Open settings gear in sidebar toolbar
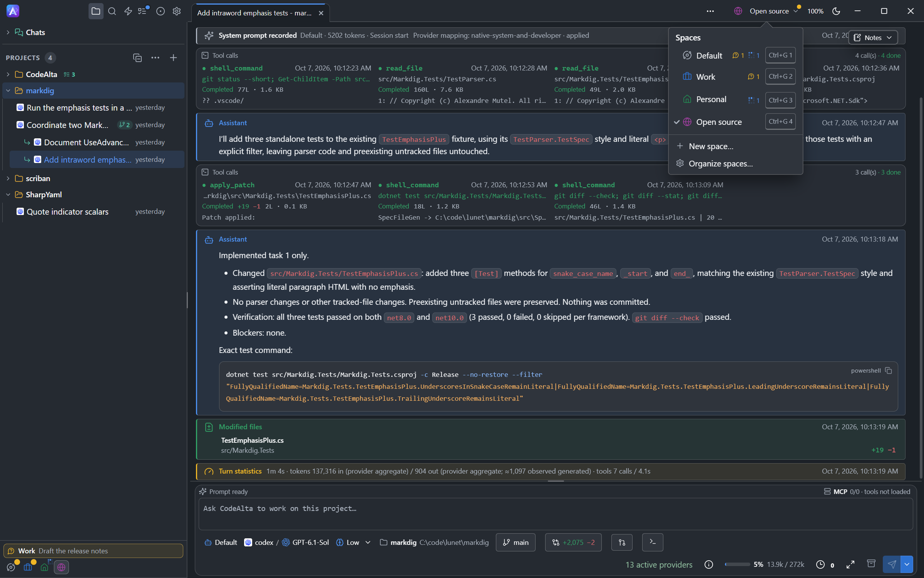Viewport: 924px width, 578px height. pos(177,11)
